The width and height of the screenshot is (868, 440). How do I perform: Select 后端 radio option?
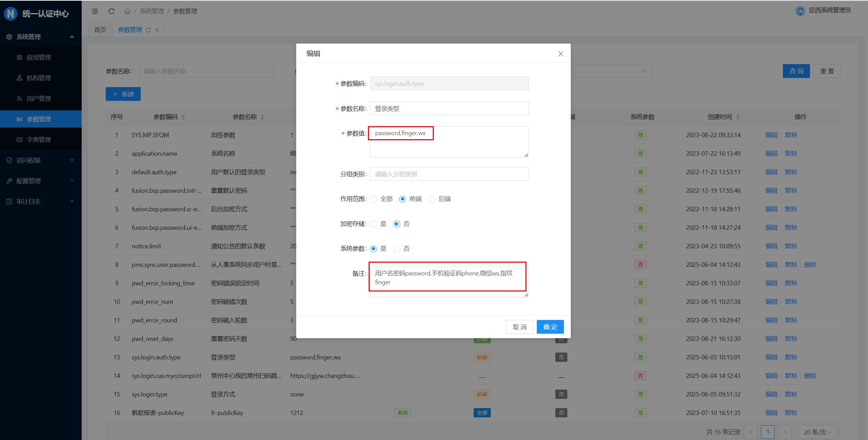432,199
